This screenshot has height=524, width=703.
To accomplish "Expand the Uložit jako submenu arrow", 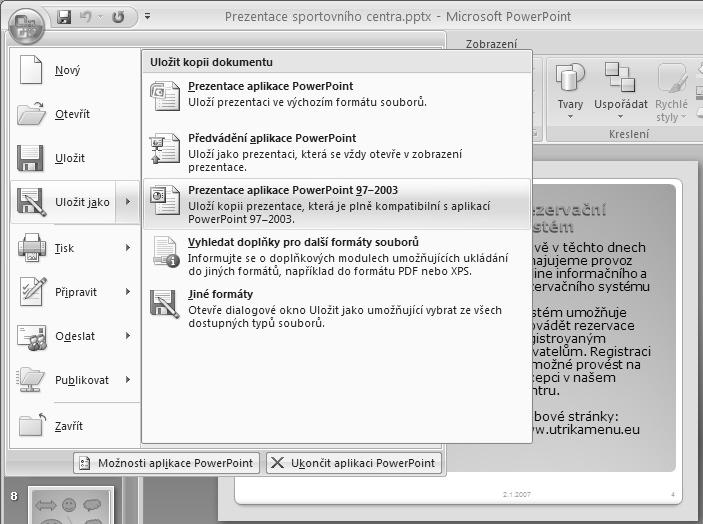I will pos(128,202).
